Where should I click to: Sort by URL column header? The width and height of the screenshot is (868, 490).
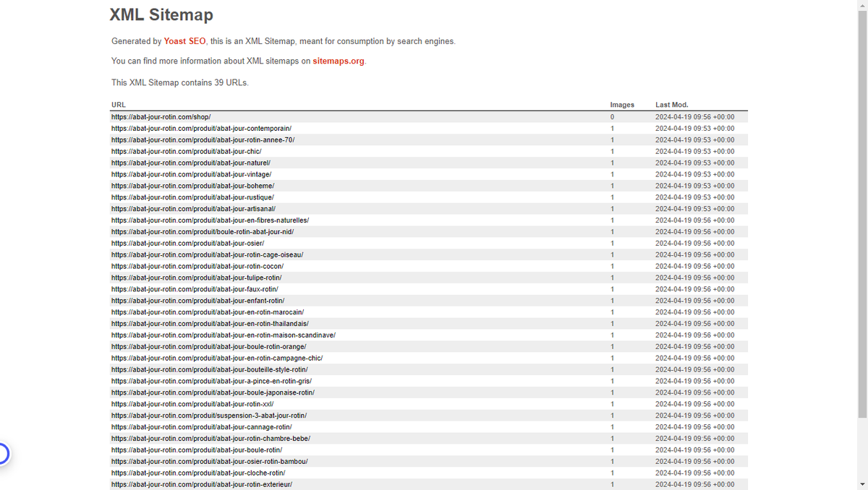119,105
